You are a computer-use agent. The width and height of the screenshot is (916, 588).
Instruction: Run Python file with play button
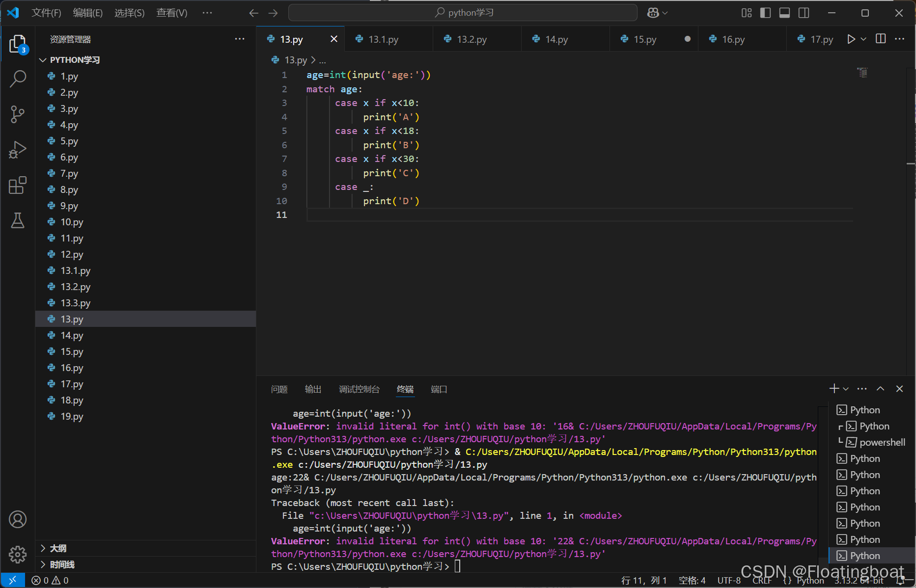851,39
